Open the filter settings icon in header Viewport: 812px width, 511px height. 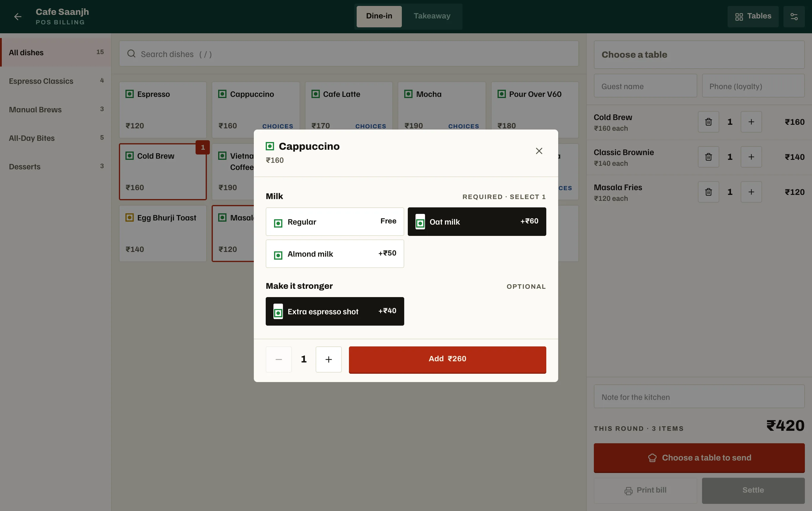coord(794,16)
